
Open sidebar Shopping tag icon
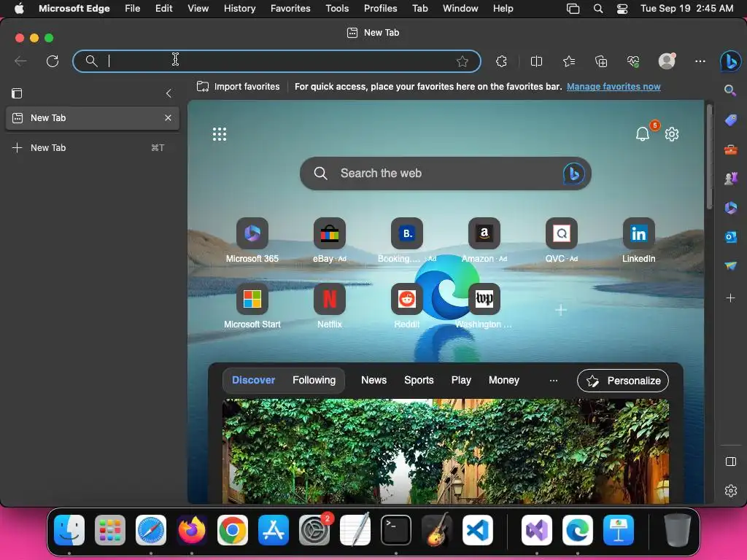click(730, 120)
